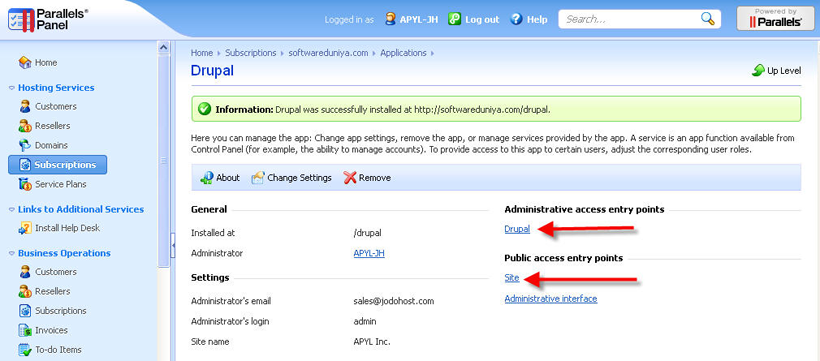The image size is (820, 361).
Task: Click the red X Remove icon
Action: coord(350,178)
